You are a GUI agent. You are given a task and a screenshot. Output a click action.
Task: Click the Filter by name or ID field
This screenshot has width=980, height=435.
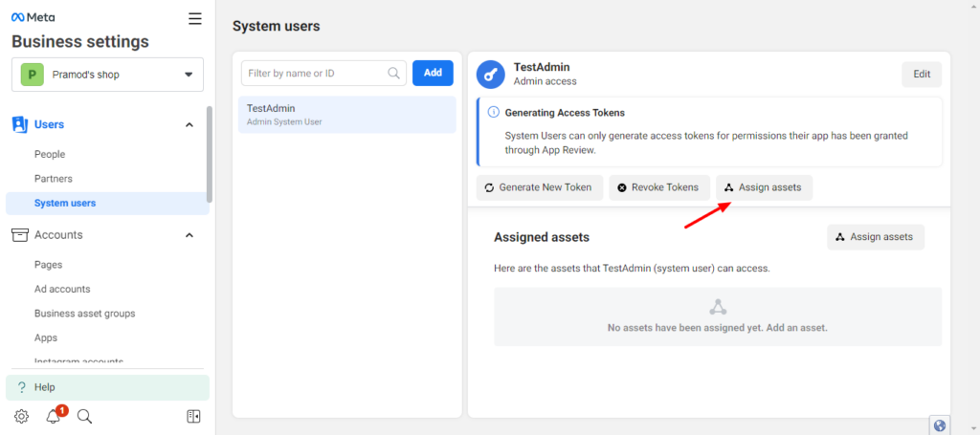coord(316,73)
